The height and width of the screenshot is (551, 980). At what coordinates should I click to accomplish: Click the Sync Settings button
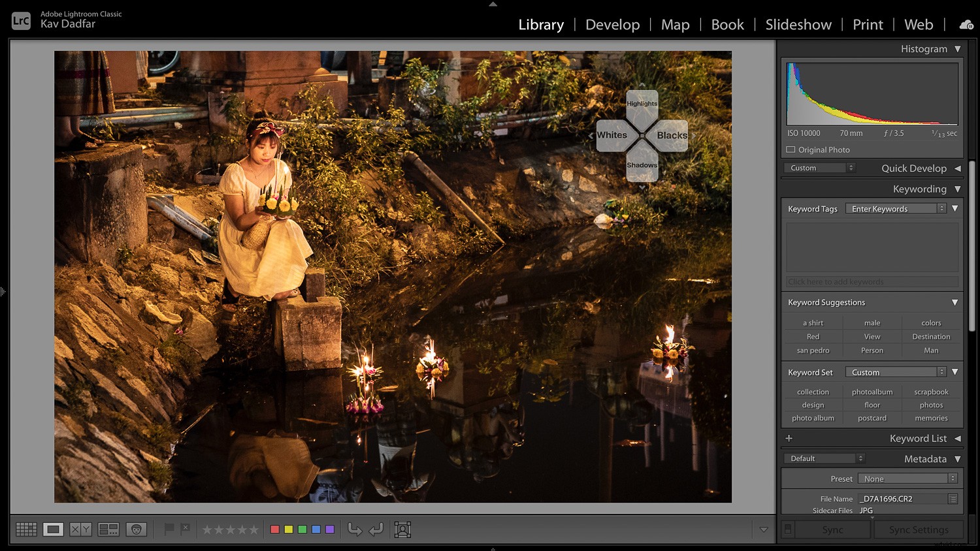tap(918, 529)
